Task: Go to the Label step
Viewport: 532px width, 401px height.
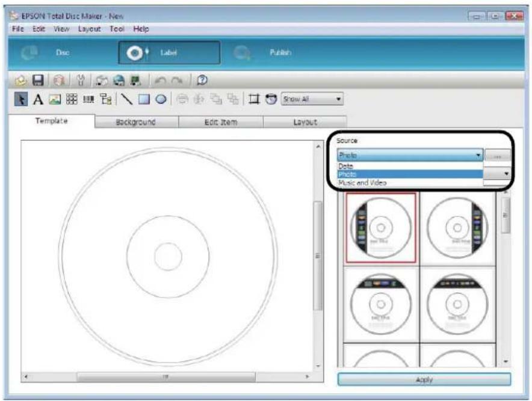Action: (x=169, y=52)
